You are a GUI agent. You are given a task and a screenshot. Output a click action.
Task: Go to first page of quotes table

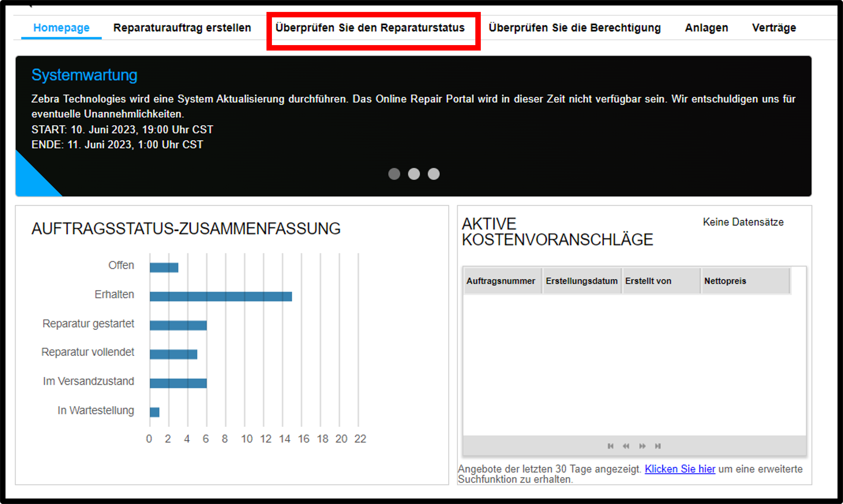tap(611, 446)
